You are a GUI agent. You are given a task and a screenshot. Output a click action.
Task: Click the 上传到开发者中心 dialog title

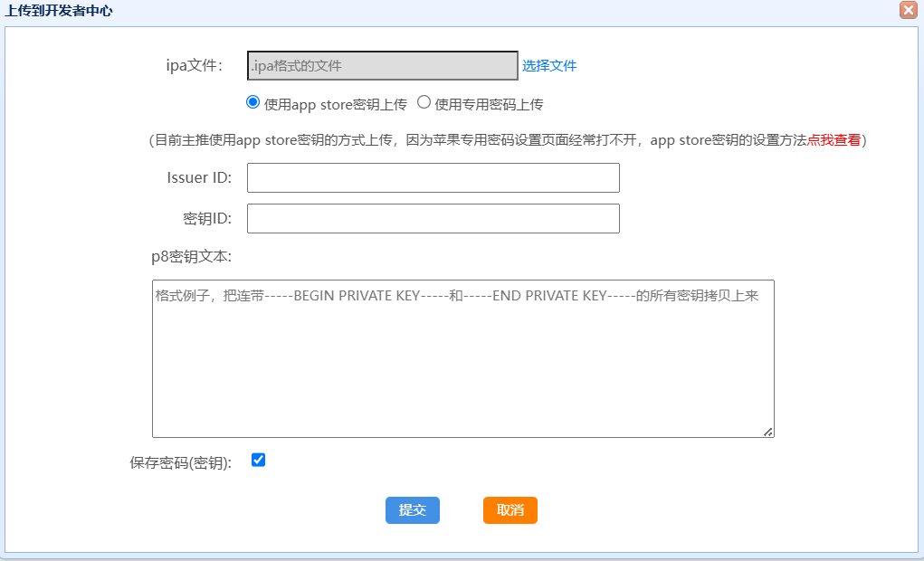point(59,11)
